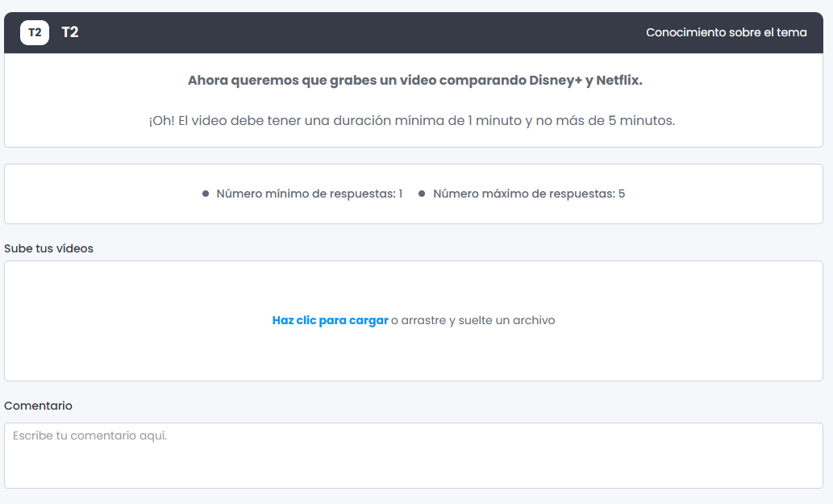The width and height of the screenshot is (833, 504).
Task: Select the bold T2 header title
Action: pyautogui.click(x=70, y=32)
